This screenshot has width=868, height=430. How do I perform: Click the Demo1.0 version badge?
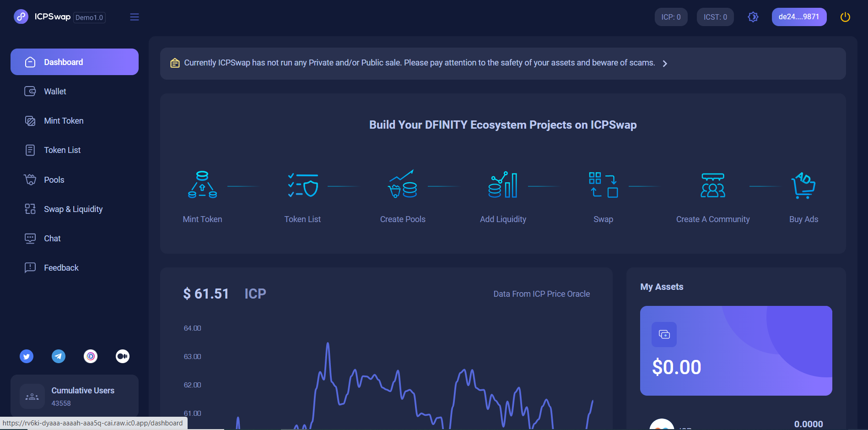click(x=89, y=17)
